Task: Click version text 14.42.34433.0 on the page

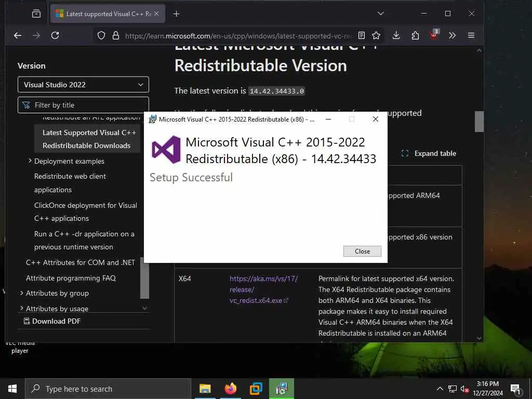Action: pos(277,91)
